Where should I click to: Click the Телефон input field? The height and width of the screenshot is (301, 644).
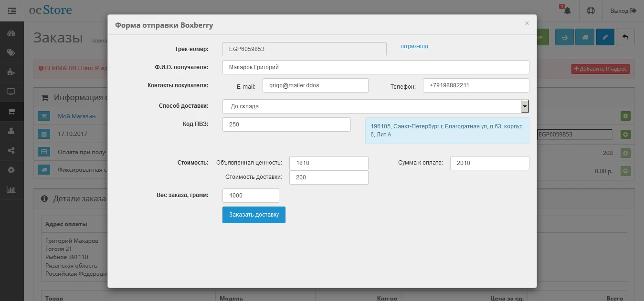pyautogui.click(x=476, y=85)
